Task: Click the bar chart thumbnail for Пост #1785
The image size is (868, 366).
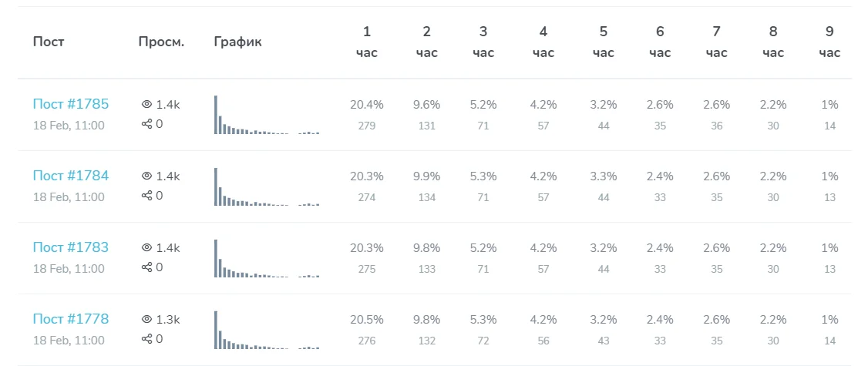Action: tap(266, 116)
